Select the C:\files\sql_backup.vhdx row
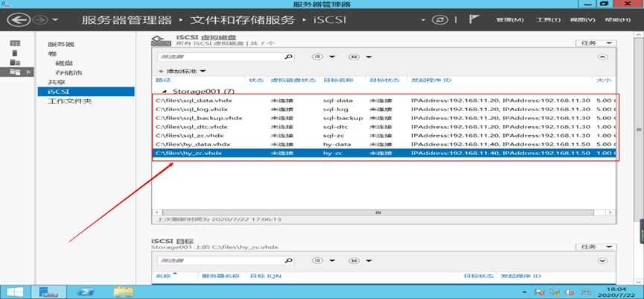Image resolution: width=644 pixels, height=299 pixels. point(385,118)
